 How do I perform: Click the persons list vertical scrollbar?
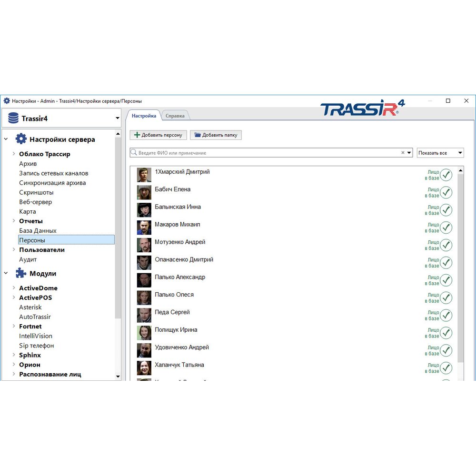tap(460, 267)
